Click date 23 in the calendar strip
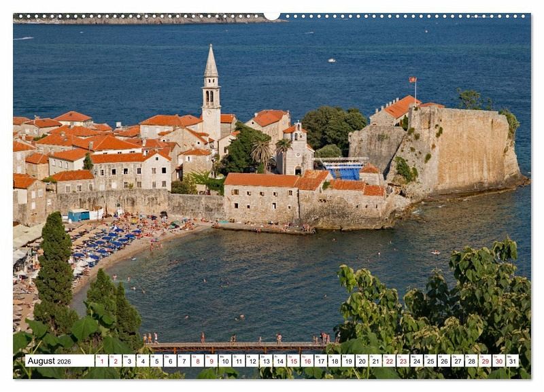This screenshot has width=544, height=392. [403, 361]
